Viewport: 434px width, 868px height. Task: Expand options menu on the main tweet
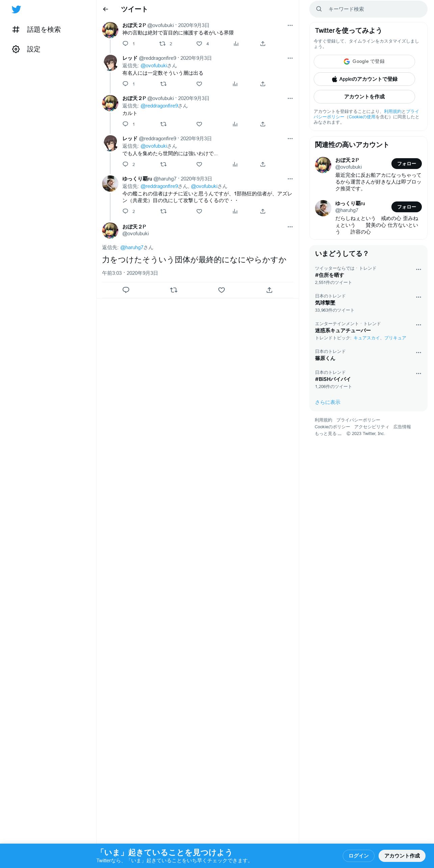(290, 227)
